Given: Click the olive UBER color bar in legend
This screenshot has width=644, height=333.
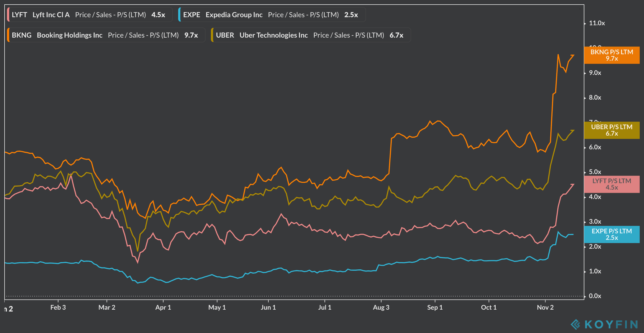Looking at the screenshot, I should pyautogui.click(x=212, y=35).
